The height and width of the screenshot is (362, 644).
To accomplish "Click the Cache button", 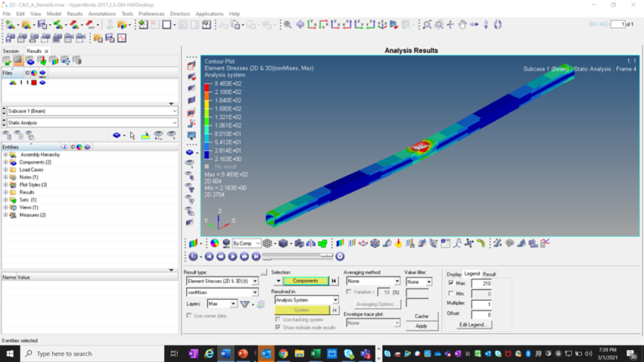I will click(x=422, y=316).
